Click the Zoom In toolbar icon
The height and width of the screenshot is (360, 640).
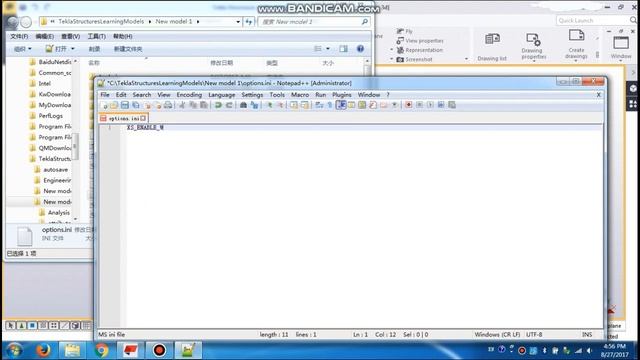(x=270, y=105)
